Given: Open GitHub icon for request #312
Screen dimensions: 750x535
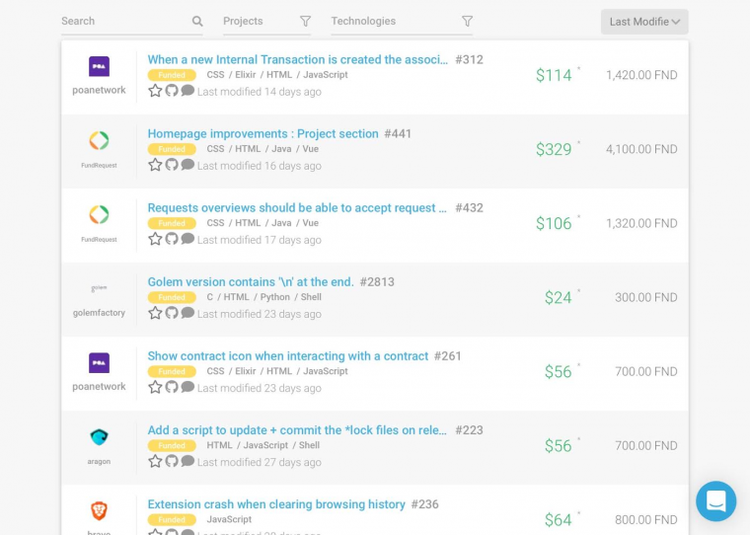Looking at the screenshot, I should coord(171,91).
